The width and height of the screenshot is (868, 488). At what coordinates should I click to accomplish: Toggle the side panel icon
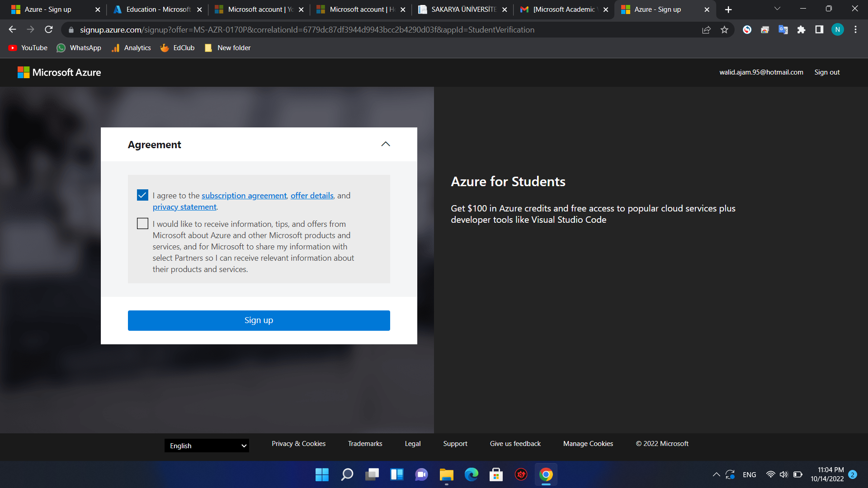819,30
